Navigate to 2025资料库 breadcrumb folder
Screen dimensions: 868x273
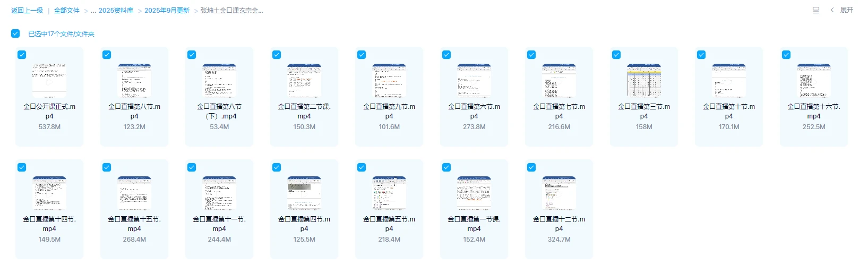click(x=115, y=11)
